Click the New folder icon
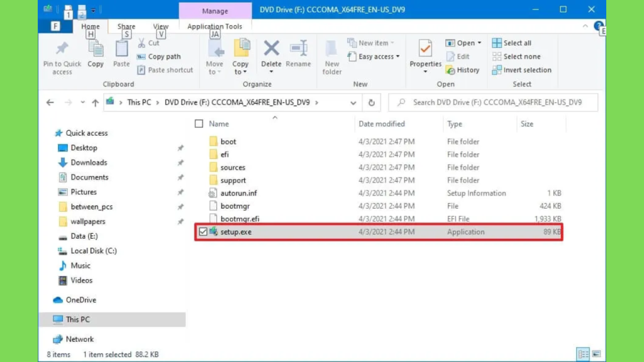644x362 pixels. [332, 49]
